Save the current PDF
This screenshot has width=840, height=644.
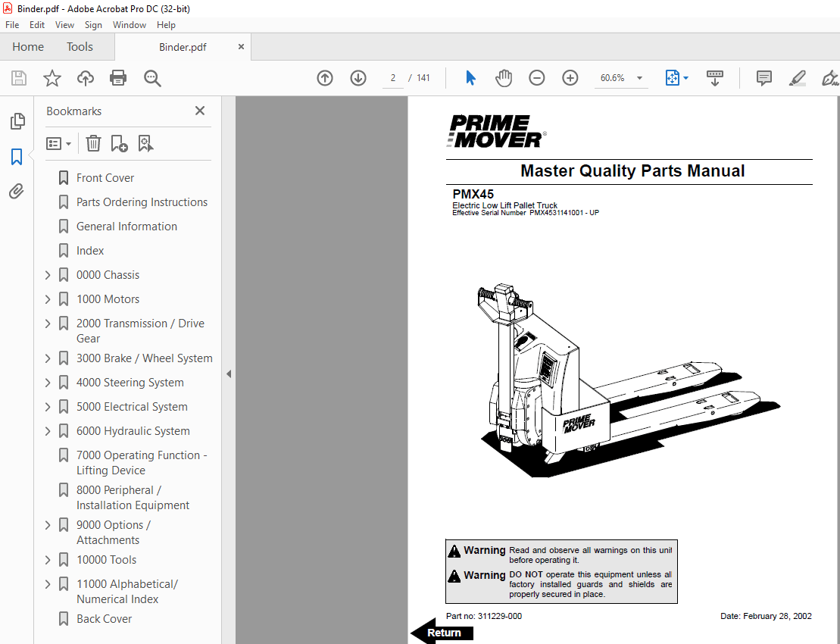point(18,77)
